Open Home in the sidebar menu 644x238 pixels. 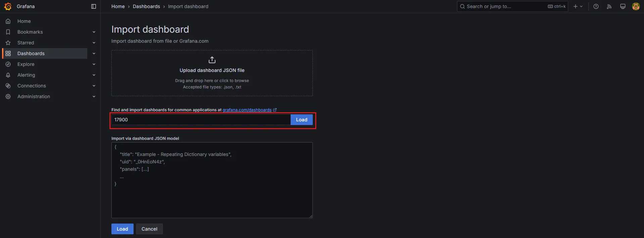24,21
